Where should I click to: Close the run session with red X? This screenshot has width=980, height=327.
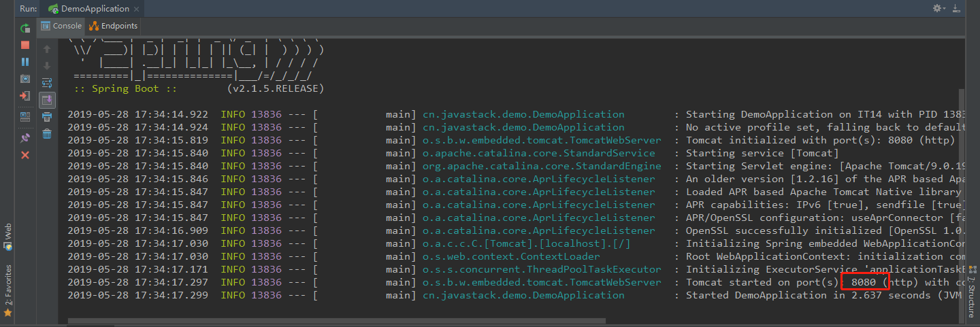25,155
